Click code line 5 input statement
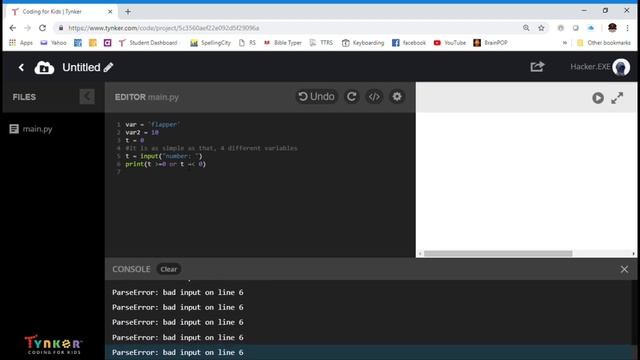The width and height of the screenshot is (640, 360). (164, 156)
